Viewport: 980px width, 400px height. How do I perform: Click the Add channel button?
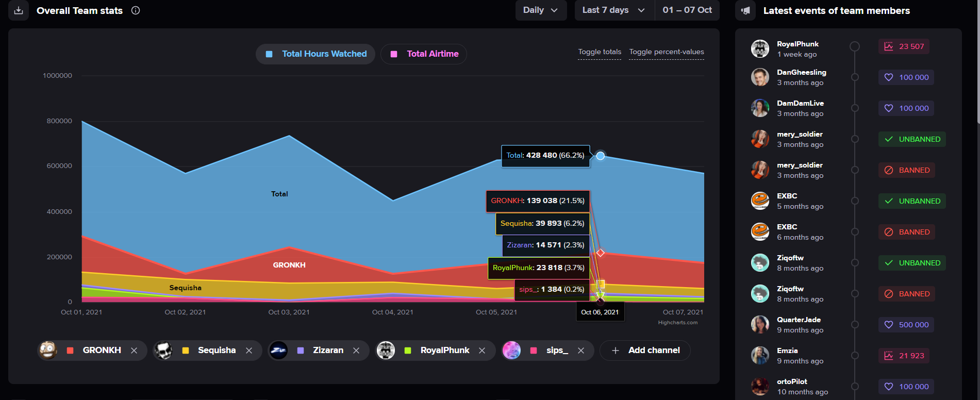[645, 351]
